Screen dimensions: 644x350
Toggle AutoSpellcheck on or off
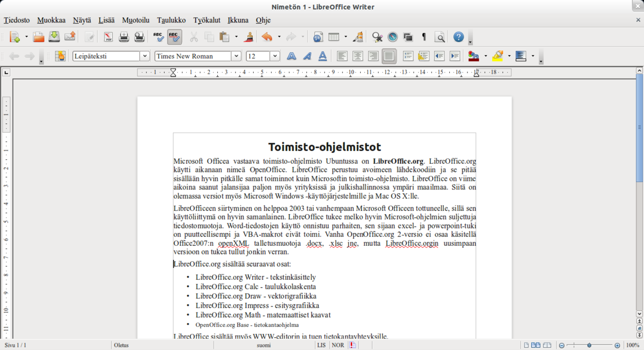(174, 37)
